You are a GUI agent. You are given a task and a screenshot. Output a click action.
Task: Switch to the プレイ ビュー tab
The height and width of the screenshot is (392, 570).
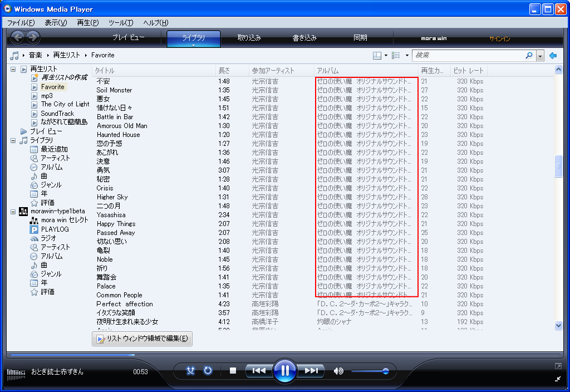(x=128, y=37)
